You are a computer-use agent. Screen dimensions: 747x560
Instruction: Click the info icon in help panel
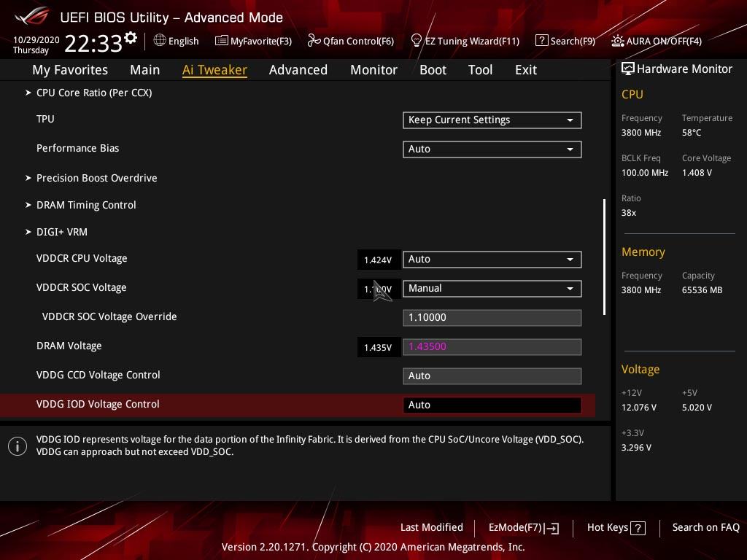coord(18,446)
